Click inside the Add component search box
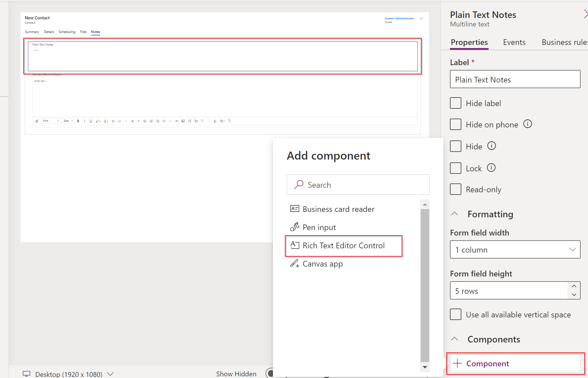The height and width of the screenshot is (378, 588). (358, 185)
